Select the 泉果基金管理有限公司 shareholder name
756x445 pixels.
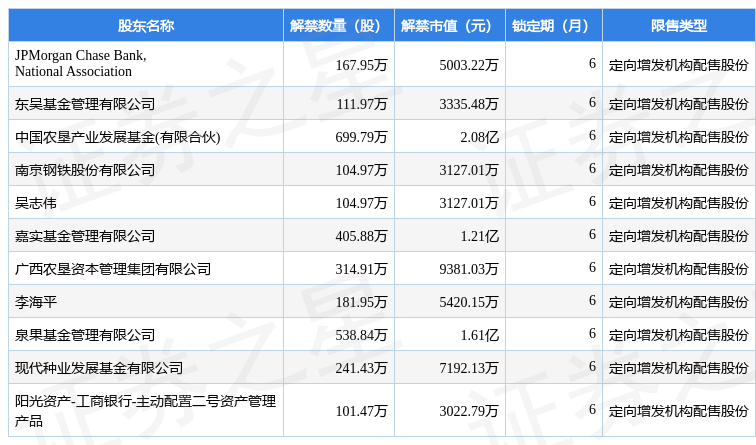(85, 335)
